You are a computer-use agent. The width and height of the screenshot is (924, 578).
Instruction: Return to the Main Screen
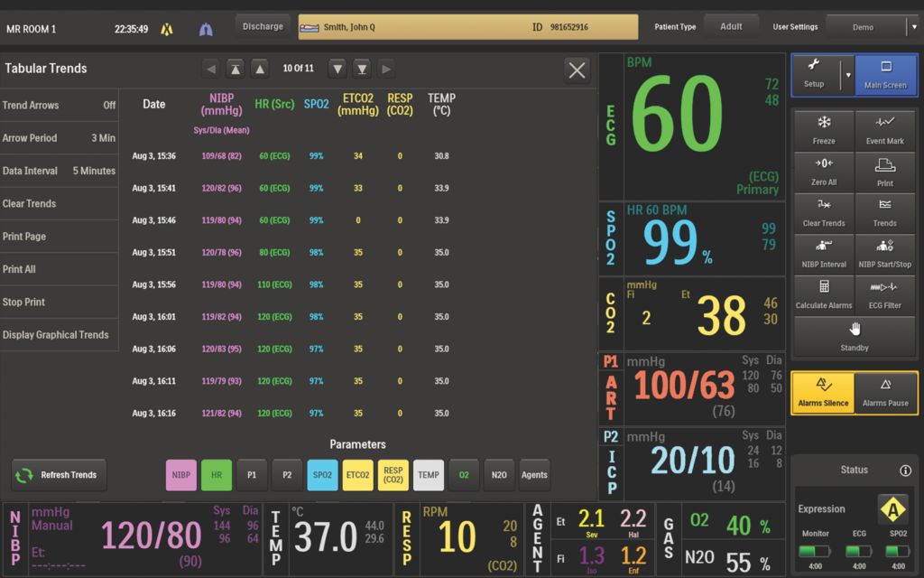(x=886, y=74)
